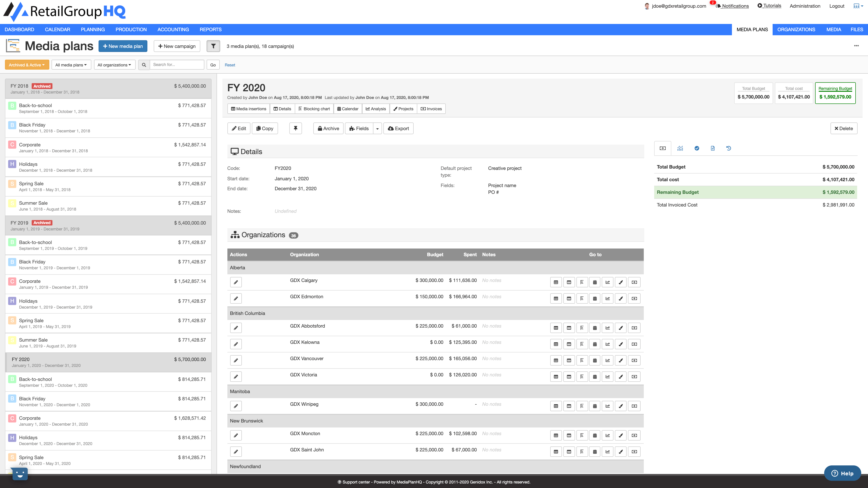868x488 pixels.
Task: Switch right panel to the Notes document tab
Action: point(713,148)
